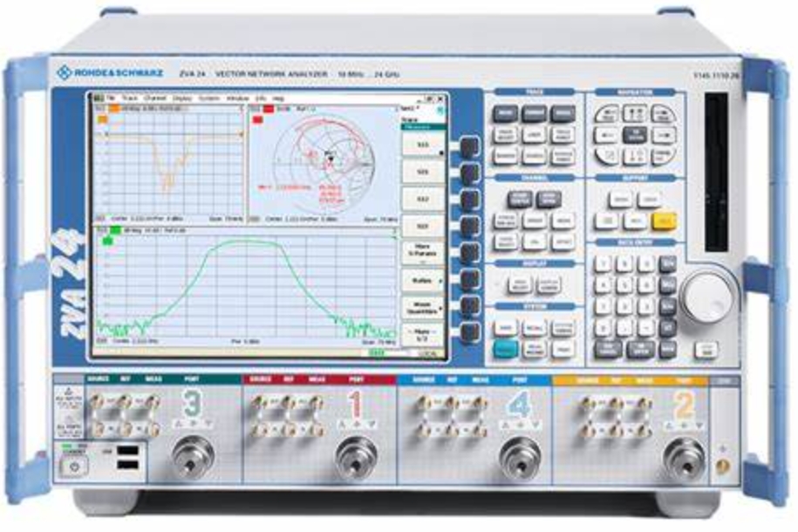The image size is (798, 532).
Task: Open the Display menu on screen
Action: point(182,99)
